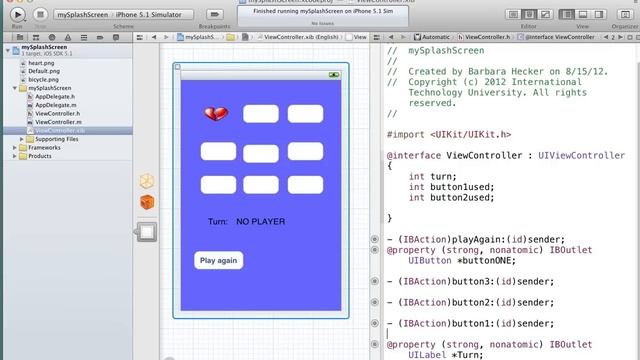Show the Symbol navigator
The width and height of the screenshot is (640, 360).
[x=36, y=37]
